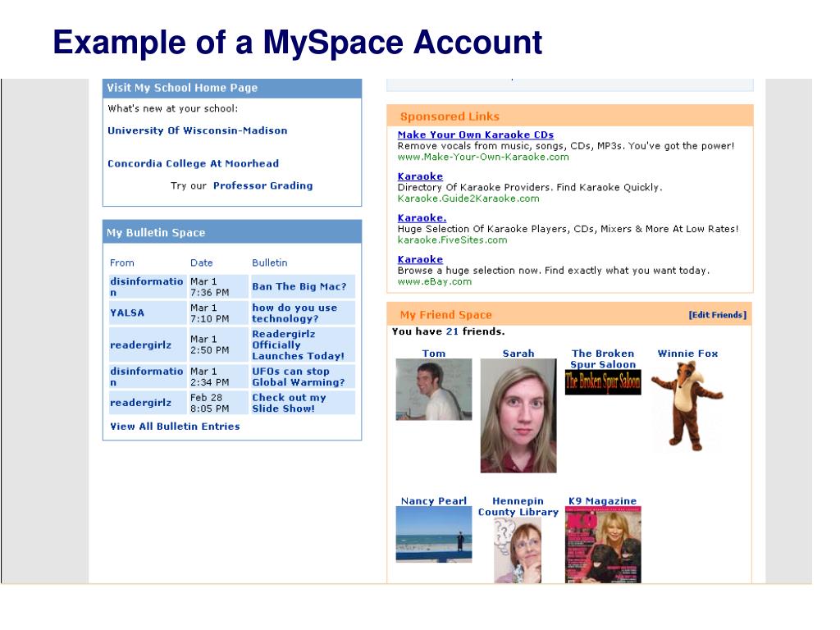The width and height of the screenshot is (840, 630).
Task: Open UFOs can stop Global Warming? bulletin
Action: point(299,377)
